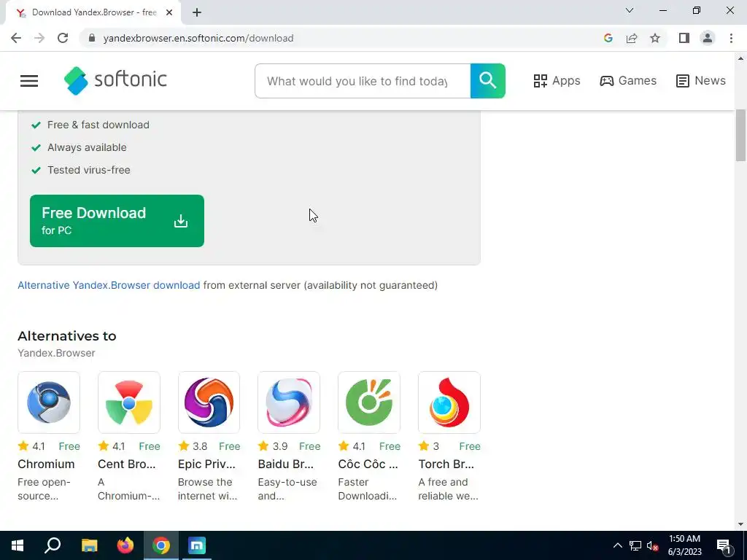This screenshot has width=747, height=560.
Task: Show hidden system tray icons
Action: (617, 545)
